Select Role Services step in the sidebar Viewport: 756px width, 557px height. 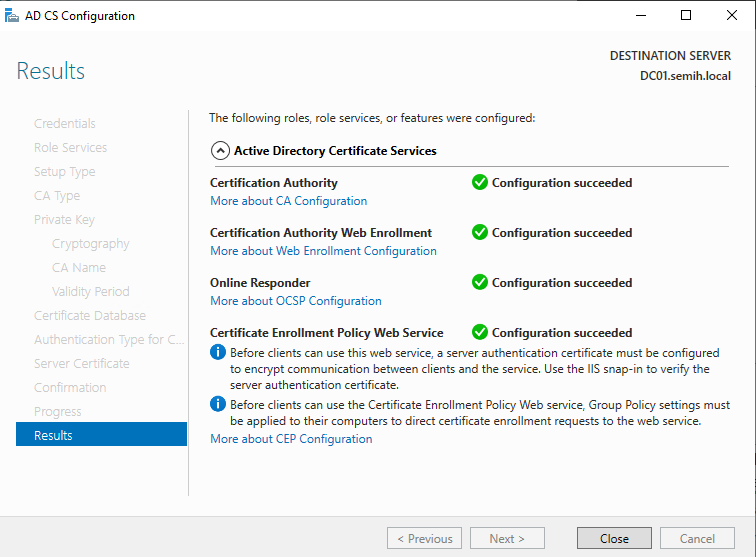coord(70,147)
